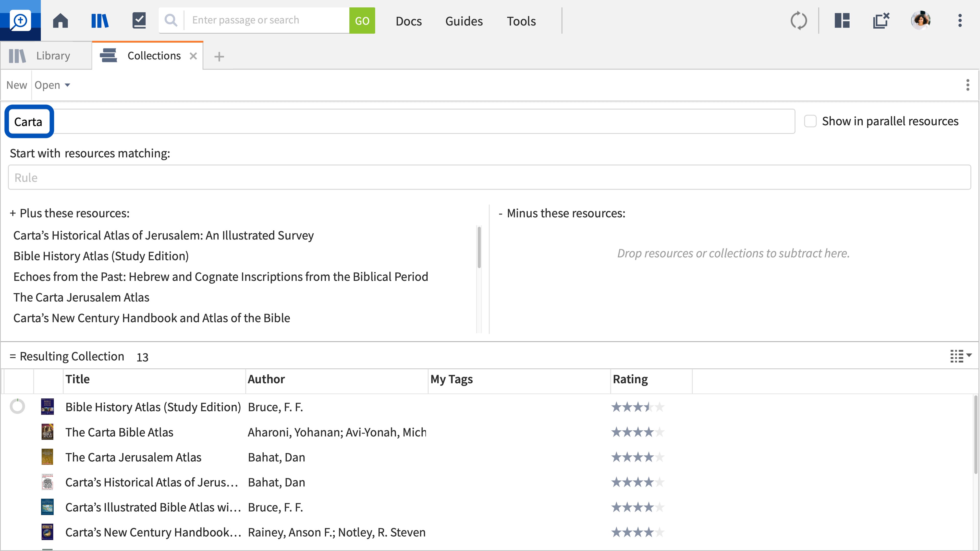Screen dimensions: 980x551
Task: Click Bible History Atlas cover thumbnail
Action: click(47, 407)
